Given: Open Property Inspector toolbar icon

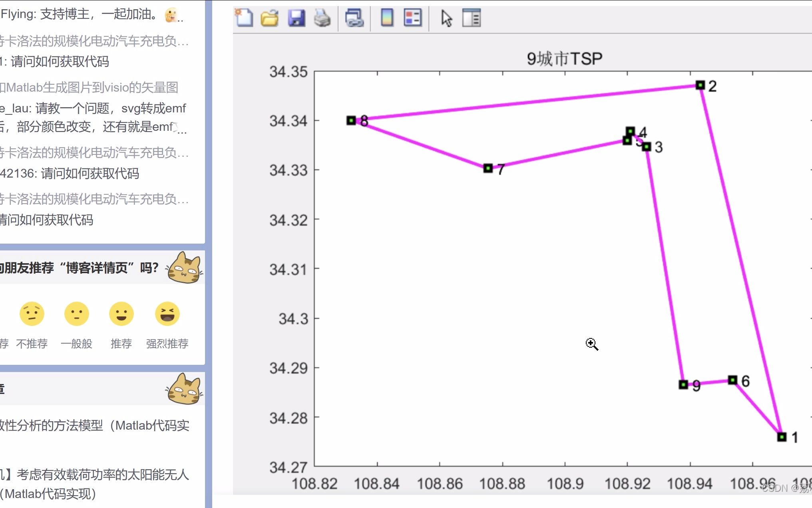Looking at the screenshot, I should point(472,18).
